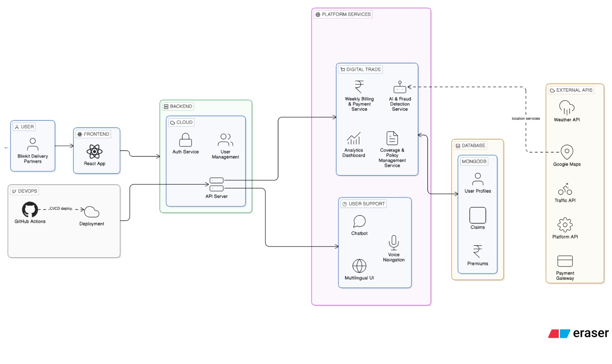
Task: Click the React App atom icon
Action: 94,152
